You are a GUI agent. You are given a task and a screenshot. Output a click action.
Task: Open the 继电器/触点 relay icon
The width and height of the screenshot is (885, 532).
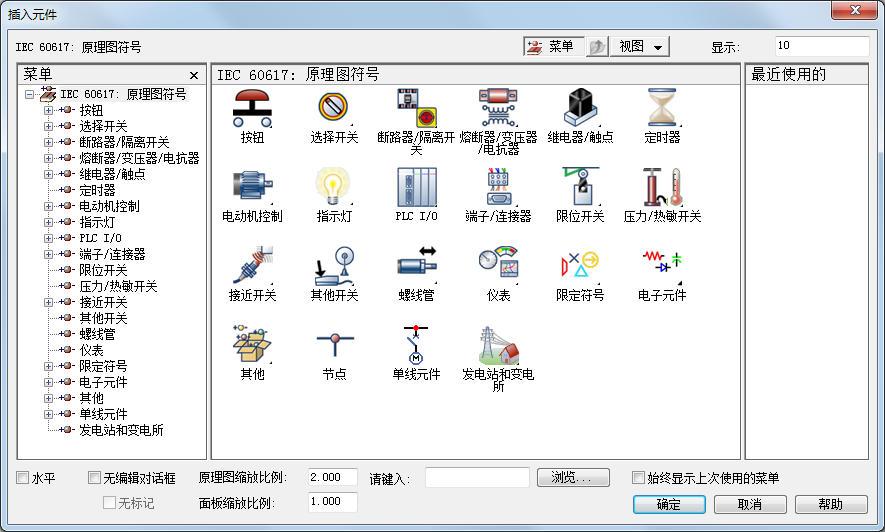pos(580,108)
